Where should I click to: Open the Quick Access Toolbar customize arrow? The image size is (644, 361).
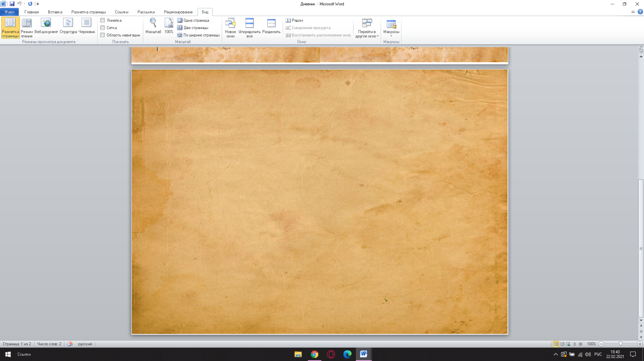[x=38, y=4]
